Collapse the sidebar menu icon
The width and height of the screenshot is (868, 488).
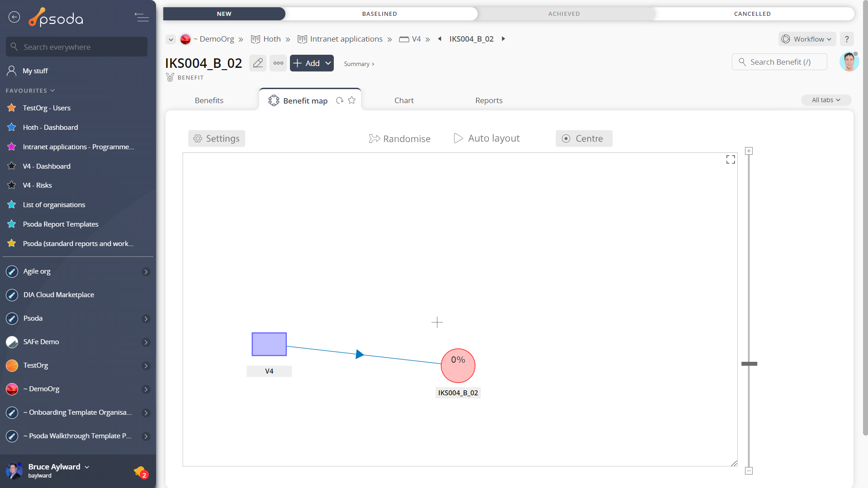pyautogui.click(x=142, y=17)
